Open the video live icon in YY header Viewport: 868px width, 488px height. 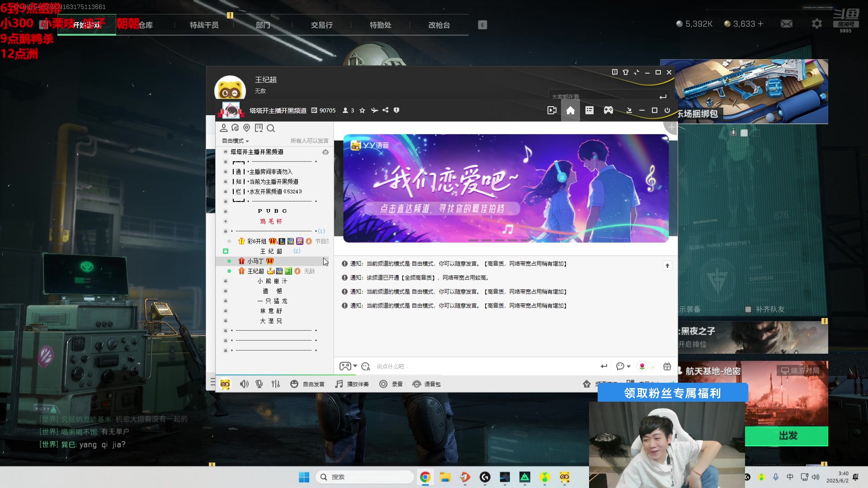[x=552, y=110]
